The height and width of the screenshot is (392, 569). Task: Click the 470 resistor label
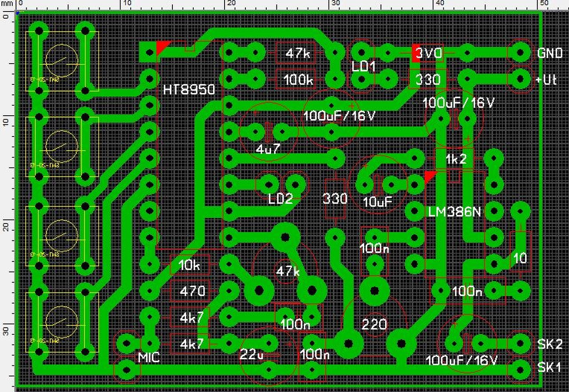coord(192,292)
